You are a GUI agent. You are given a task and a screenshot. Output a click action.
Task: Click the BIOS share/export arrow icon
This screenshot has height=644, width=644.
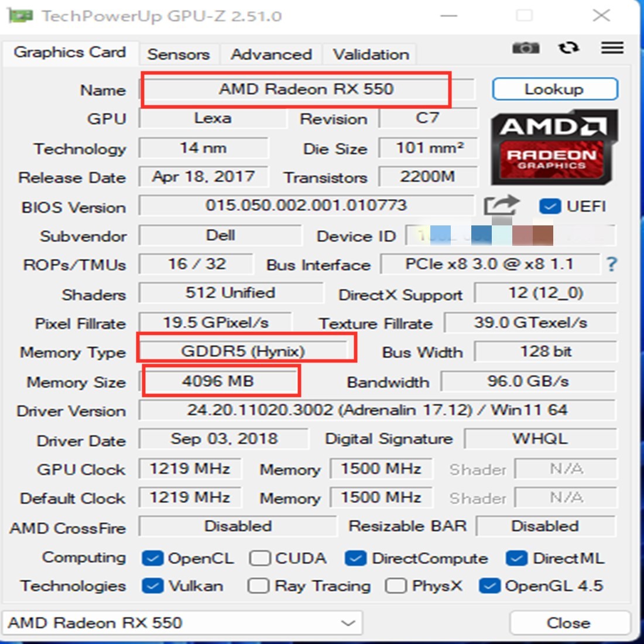[x=502, y=205]
